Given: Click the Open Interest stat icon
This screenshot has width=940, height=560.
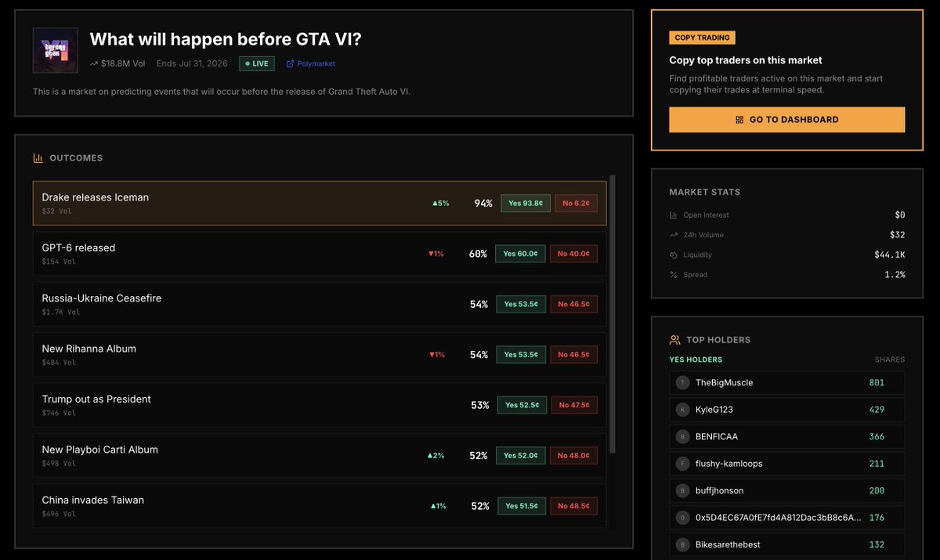Looking at the screenshot, I should (674, 215).
